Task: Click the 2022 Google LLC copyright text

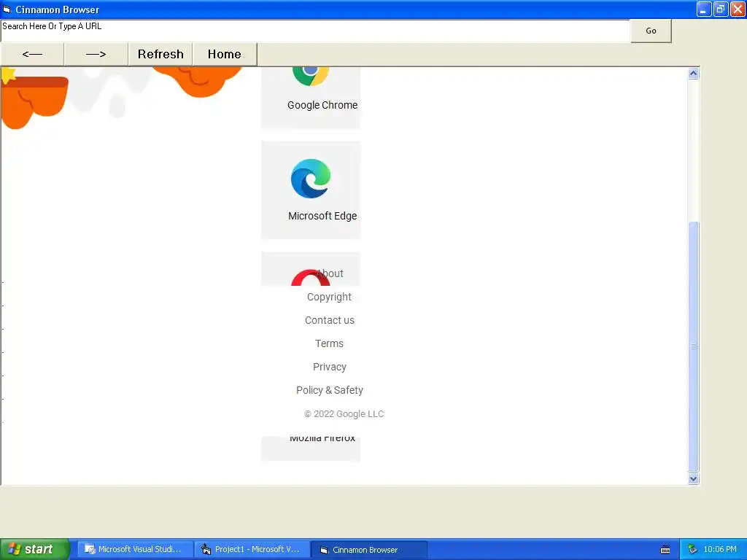Action: click(x=344, y=414)
